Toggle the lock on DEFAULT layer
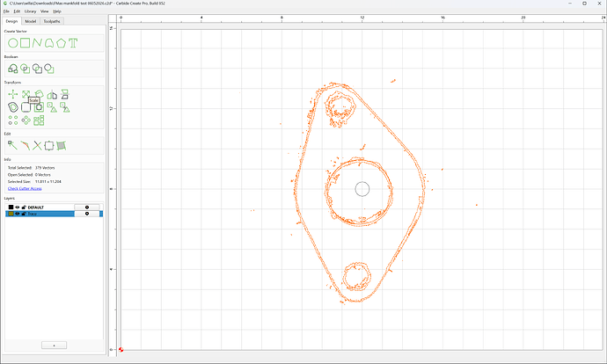Image resolution: width=607 pixels, height=364 pixels. point(24,207)
